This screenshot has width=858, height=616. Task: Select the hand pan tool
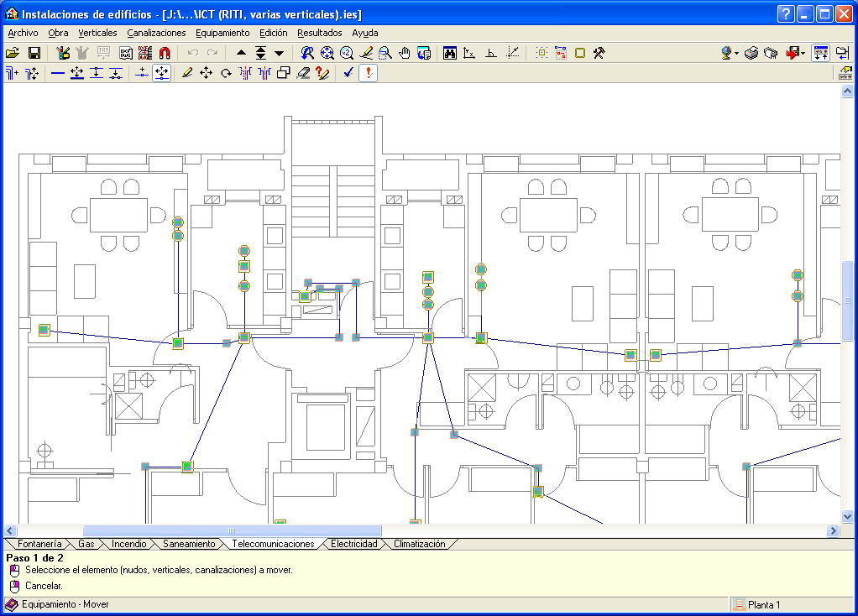click(405, 53)
